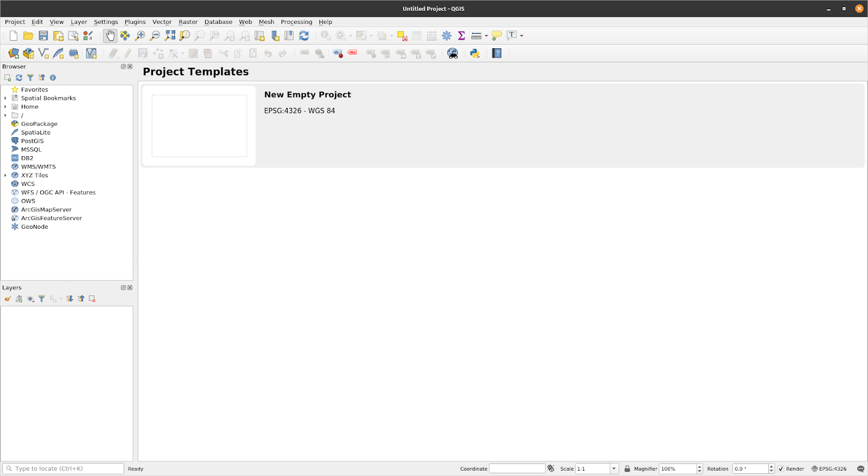
Task: Close the Browser panel
Action: pos(130,67)
